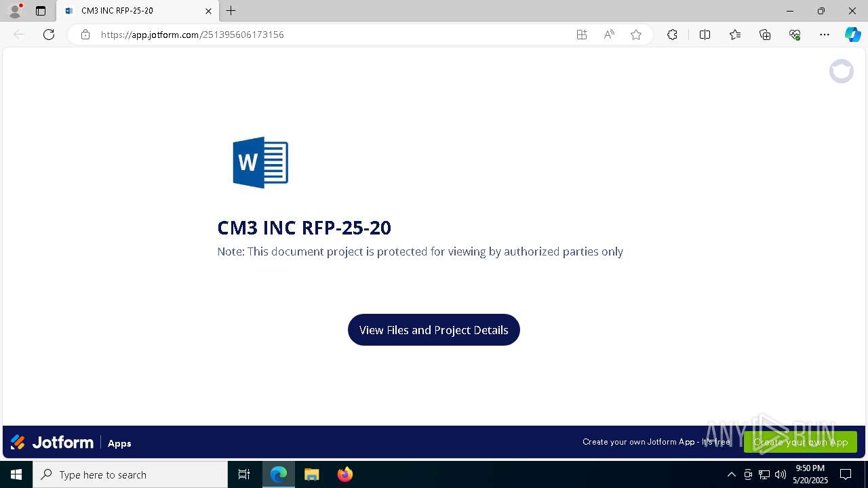Open the network status tray icon

coord(764,474)
